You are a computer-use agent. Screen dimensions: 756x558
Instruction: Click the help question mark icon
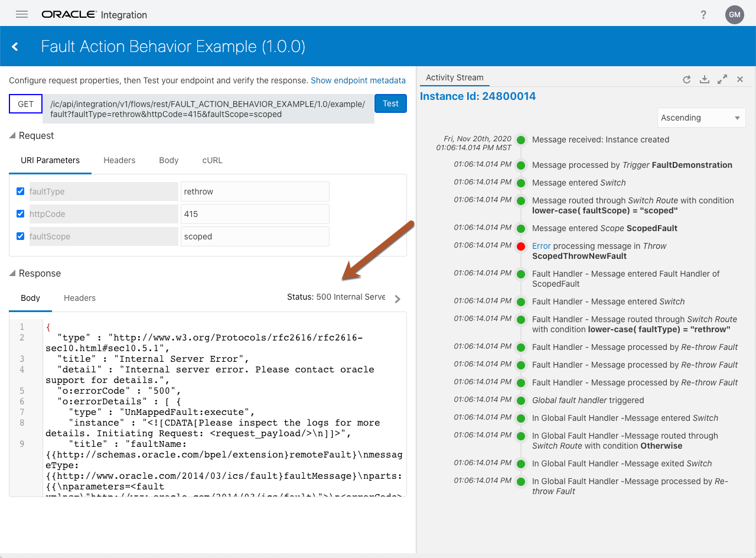pos(703,15)
